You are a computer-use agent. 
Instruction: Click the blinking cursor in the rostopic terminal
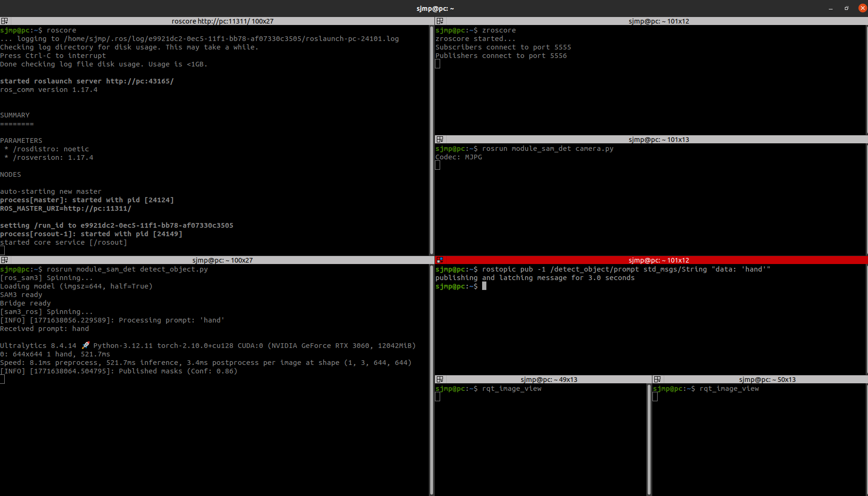[484, 286]
